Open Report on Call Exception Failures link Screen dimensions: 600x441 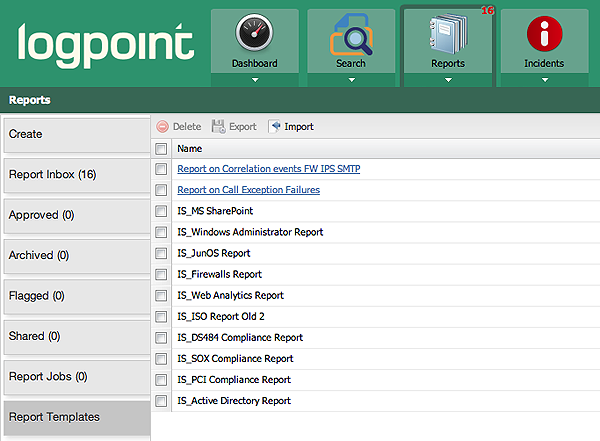point(248,190)
